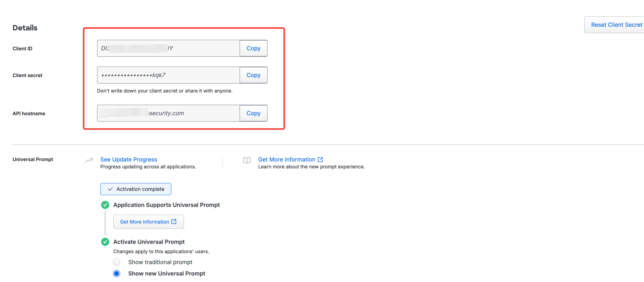
Task: Click the trending arrow icon beside See Update Progress
Action: [89, 160]
